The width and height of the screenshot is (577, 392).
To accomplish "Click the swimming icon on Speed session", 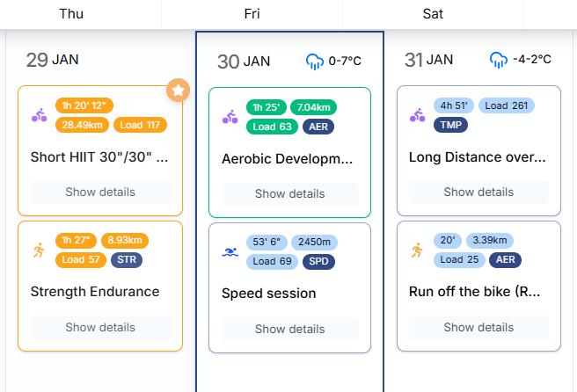I will click(x=230, y=252).
